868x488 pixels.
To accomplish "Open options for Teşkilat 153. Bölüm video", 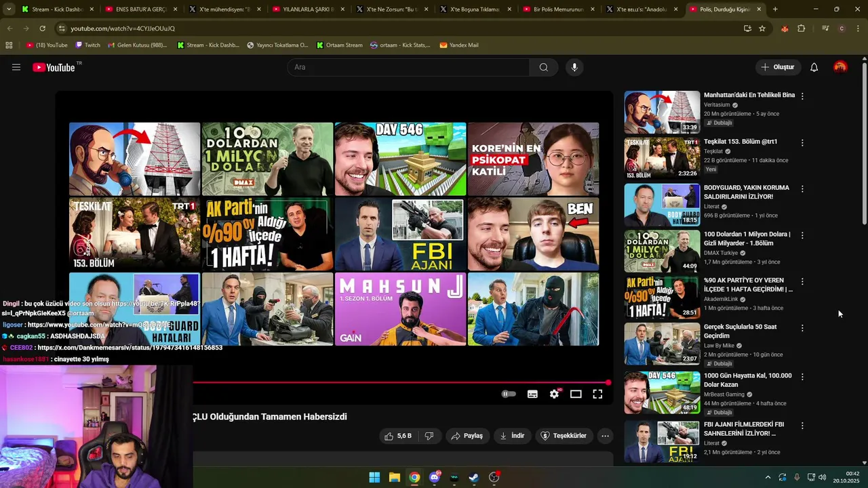I will pyautogui.click(x=802, y=143).
